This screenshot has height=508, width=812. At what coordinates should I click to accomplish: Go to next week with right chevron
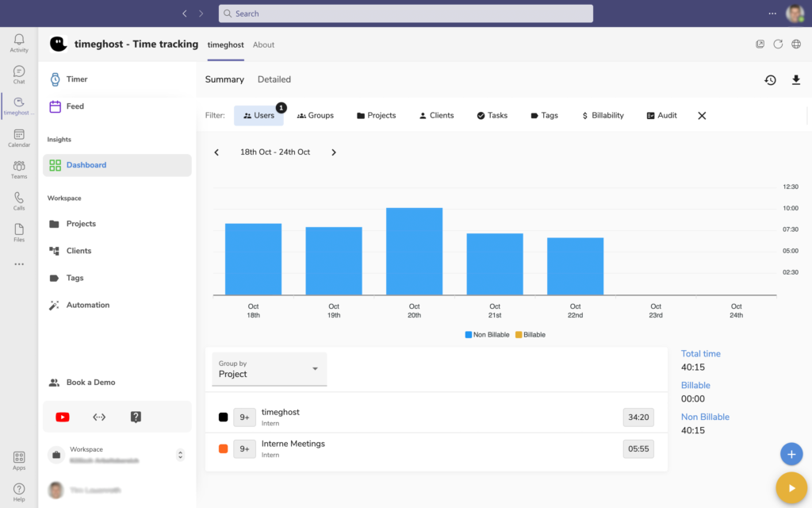tap(334, 152)
